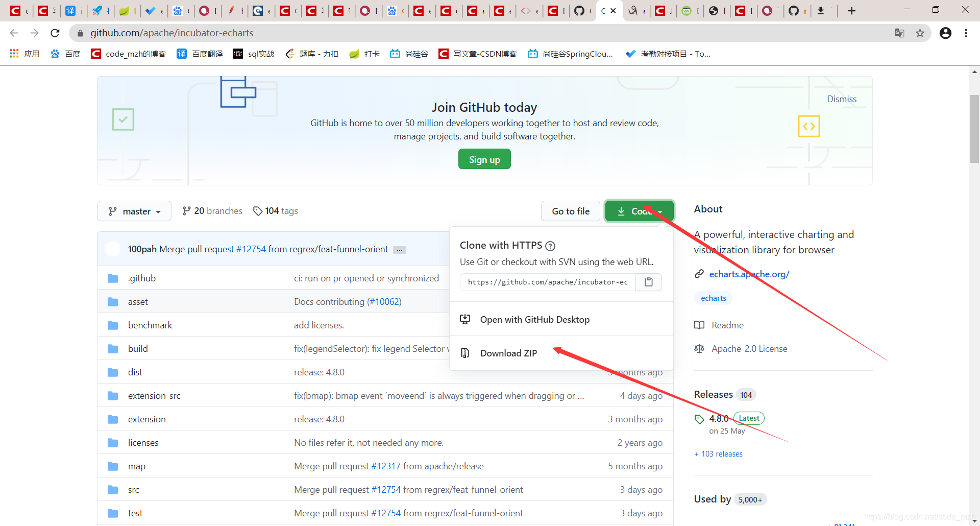
Task: Open the sql实战 bookmark
Action: pyautogui.click(x=254, y=54)
